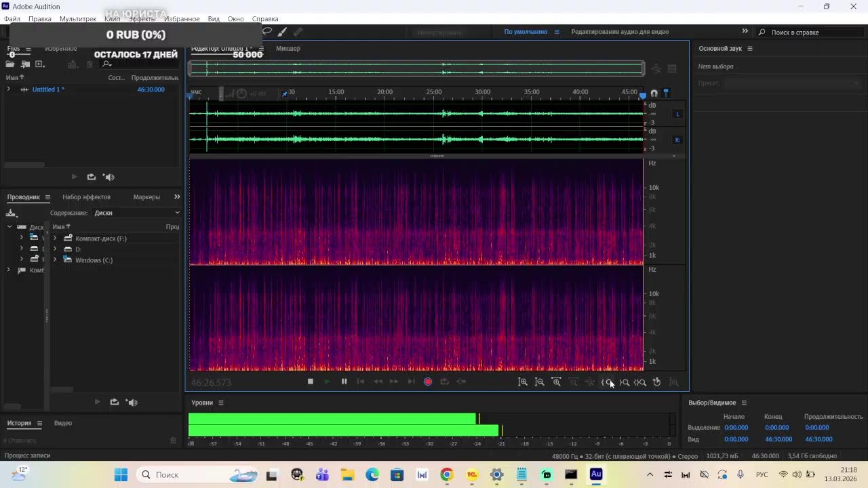Pause recording with the Pause button
868x488 pixels.
[344, 382]
